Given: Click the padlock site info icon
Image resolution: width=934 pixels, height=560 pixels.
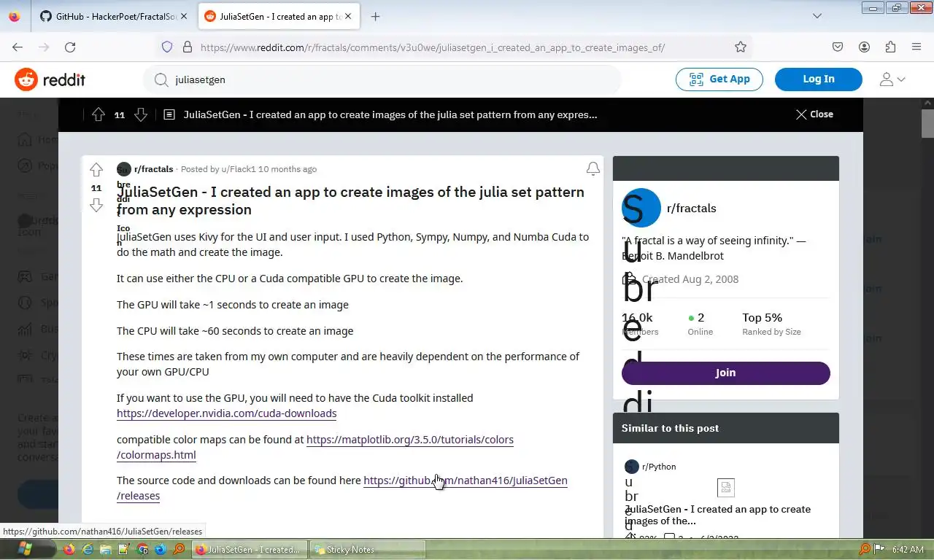Looking at the screenshot, I should [187, 47].
